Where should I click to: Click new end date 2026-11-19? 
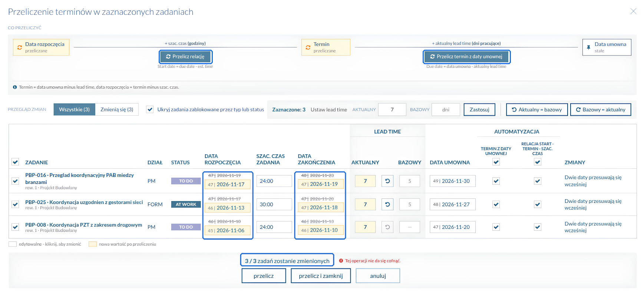tap(321, 184)
